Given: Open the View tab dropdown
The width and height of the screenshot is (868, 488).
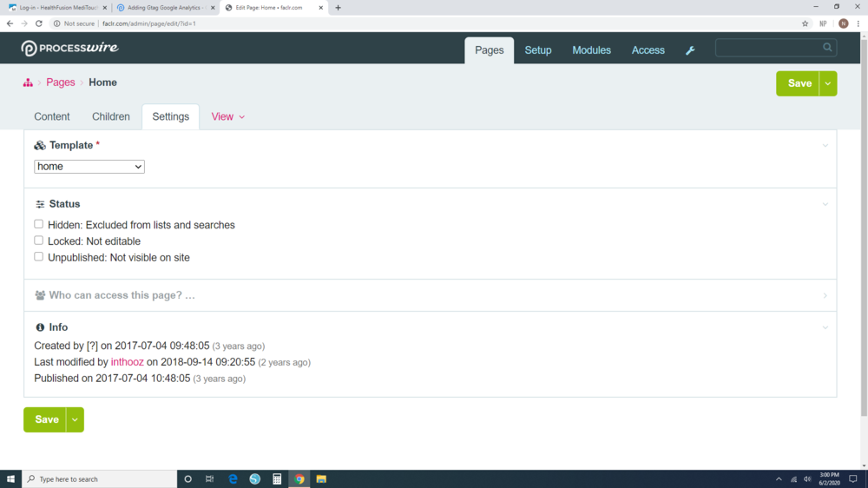Looking at the screenshot, I should coord(228,116).
